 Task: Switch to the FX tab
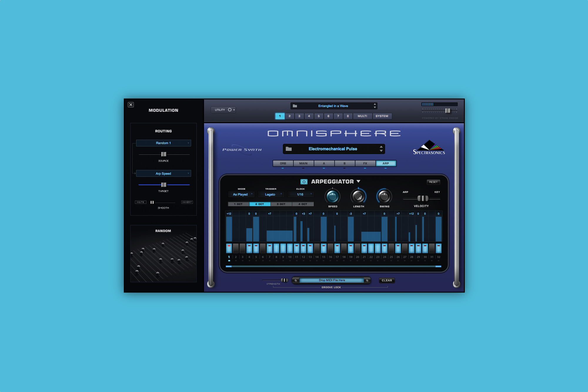point(365,163)
